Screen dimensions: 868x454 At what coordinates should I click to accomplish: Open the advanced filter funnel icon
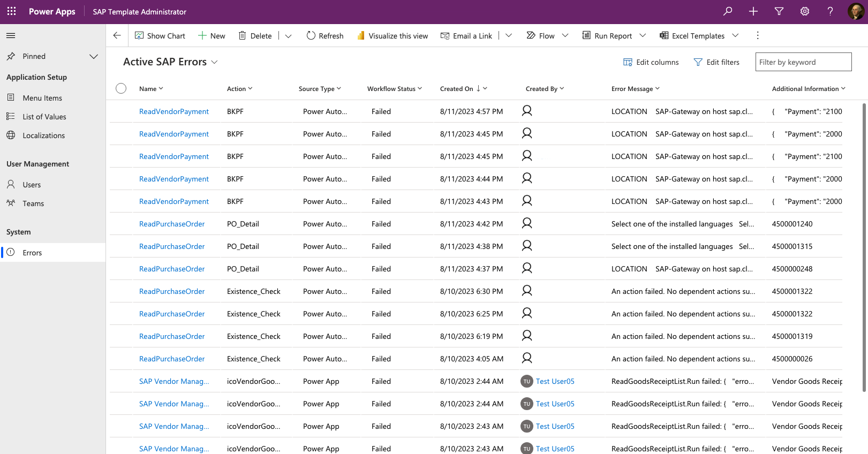(x=779, y=11)
